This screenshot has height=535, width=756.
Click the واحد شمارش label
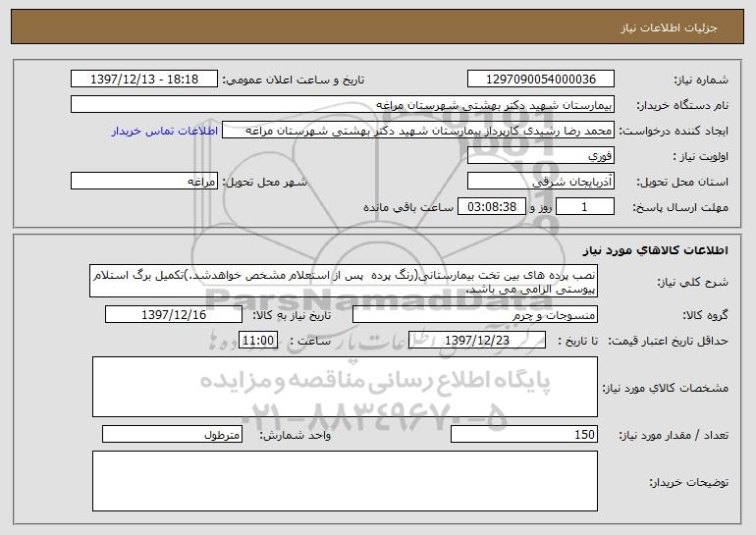(x=296, y=435)
